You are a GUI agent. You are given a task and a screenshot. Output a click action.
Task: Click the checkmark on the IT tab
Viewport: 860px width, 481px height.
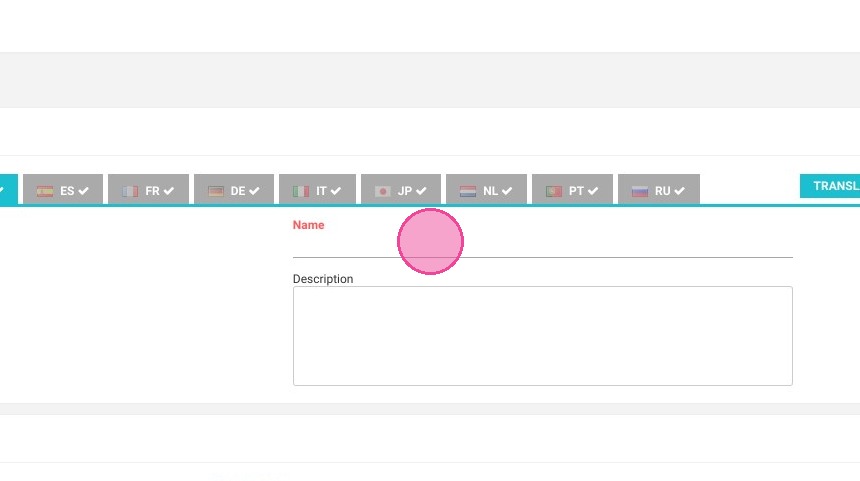[336, 191]
